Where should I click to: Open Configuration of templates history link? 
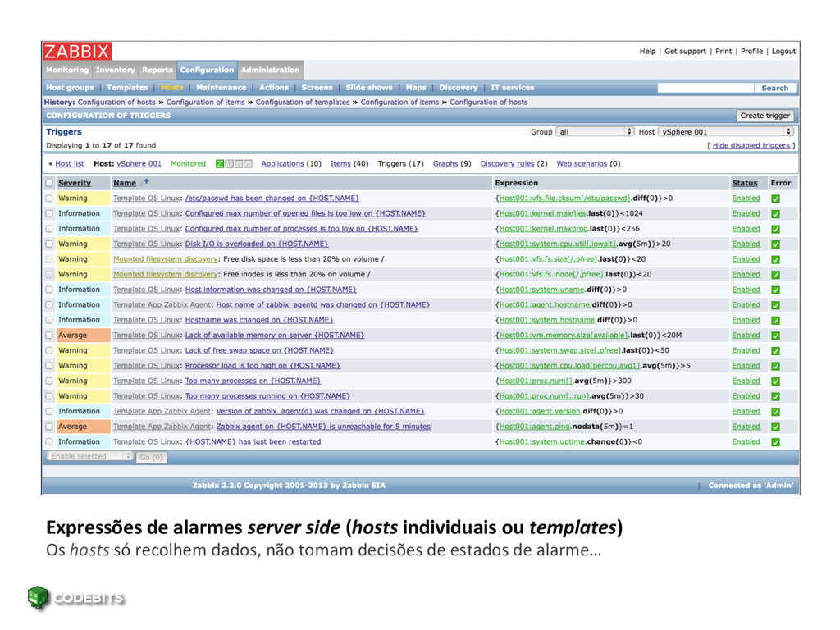[302, 103]
